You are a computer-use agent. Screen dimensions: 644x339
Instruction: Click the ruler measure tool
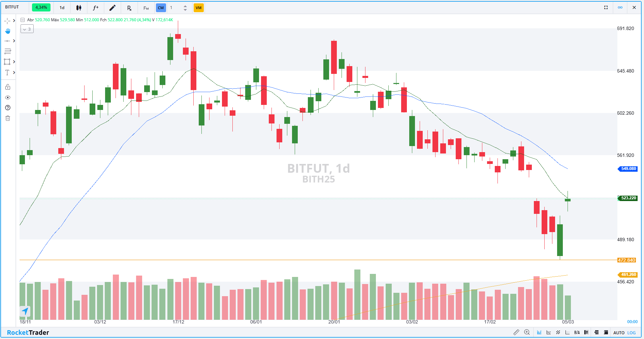click(x=516, y=333)
